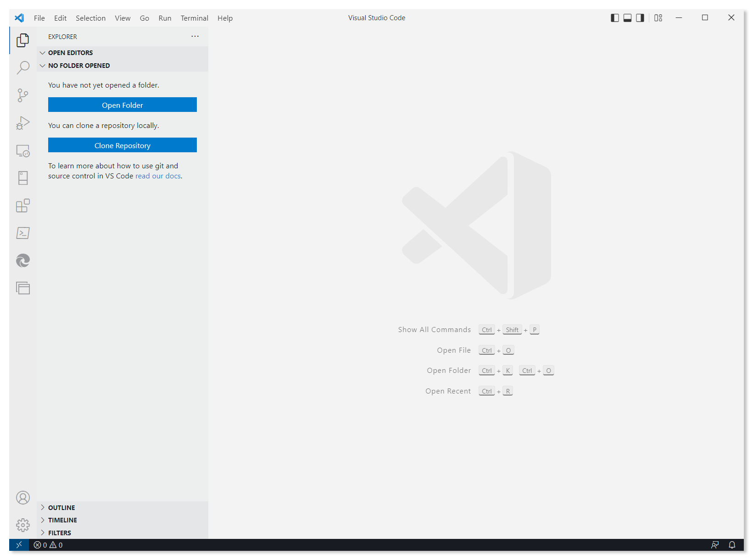The height and width of the screenshot is (560, 753).
Task: Open Customize Layout icon
Action: coord(658,18)
